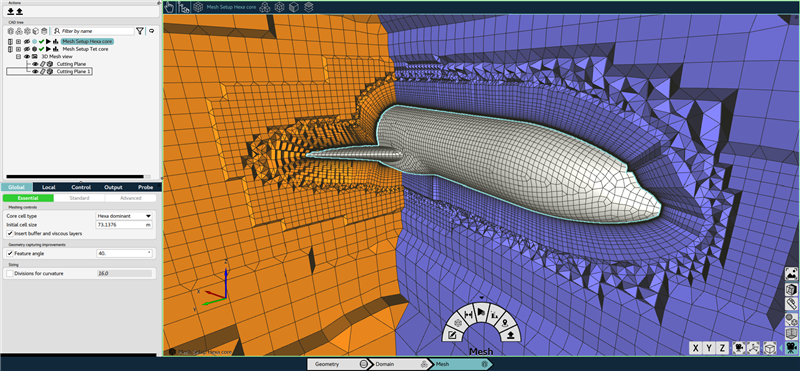Expand the Mesh Setup Tet core node
Viewport: 800px width, 371px height.
coord(18,49)
